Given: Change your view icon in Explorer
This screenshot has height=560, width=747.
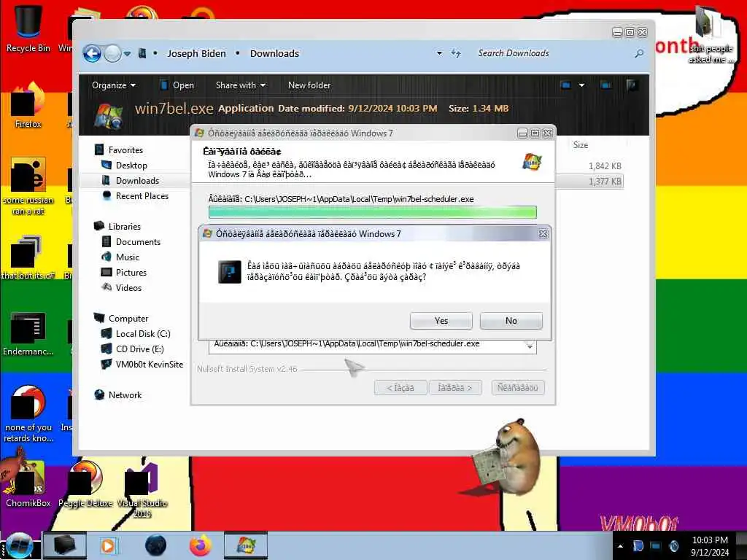Looking at the screenshot, I should click(x=566, y=85).
